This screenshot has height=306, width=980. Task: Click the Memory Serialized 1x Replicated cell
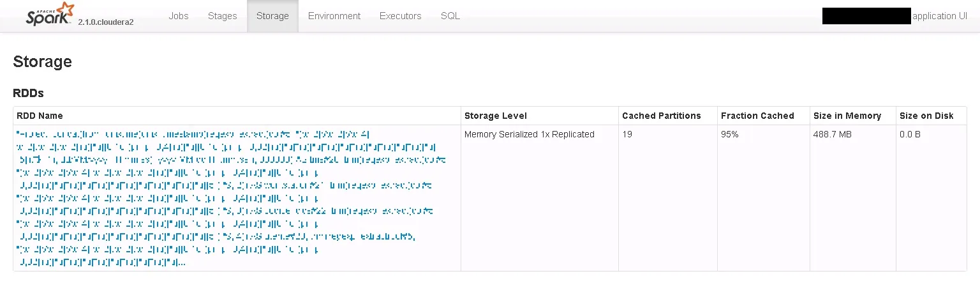(529, 134)
